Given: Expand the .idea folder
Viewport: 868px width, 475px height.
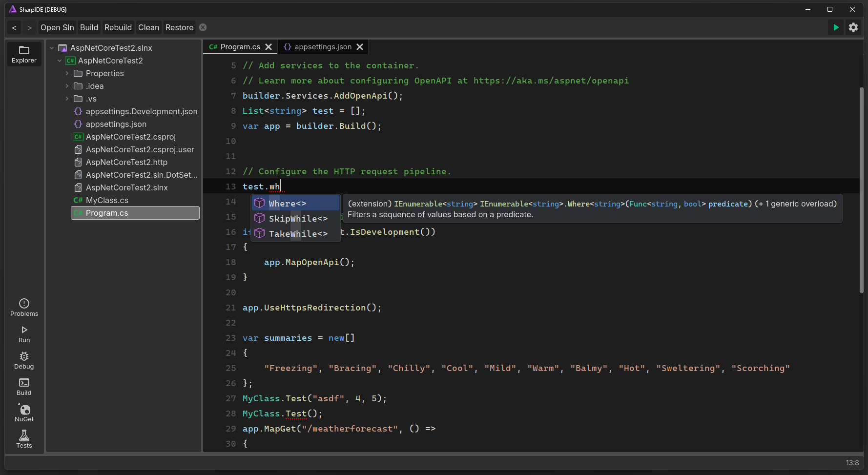Looking at the screenshot, I should pyautogui.click(x=67, y=86).
